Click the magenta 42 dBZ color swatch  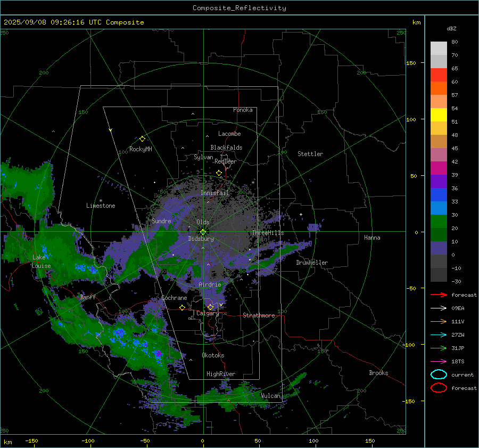(439, 168)
